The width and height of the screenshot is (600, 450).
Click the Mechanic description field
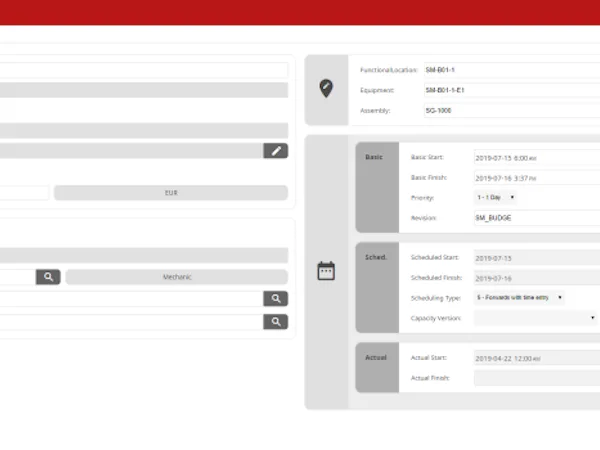click(177, 277)
